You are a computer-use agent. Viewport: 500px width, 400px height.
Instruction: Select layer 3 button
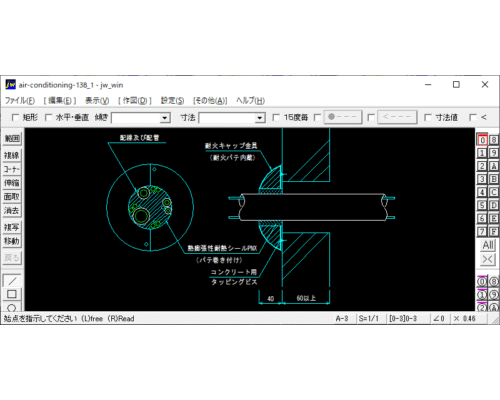(x=482, y=179)
